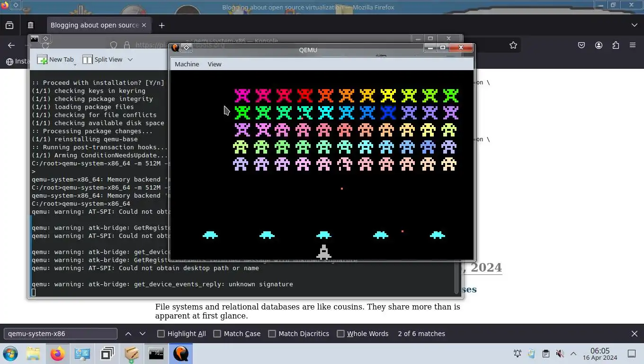Click the muted volume tray icon
Viewport: 644px width, 364px height.
[560, 354]
